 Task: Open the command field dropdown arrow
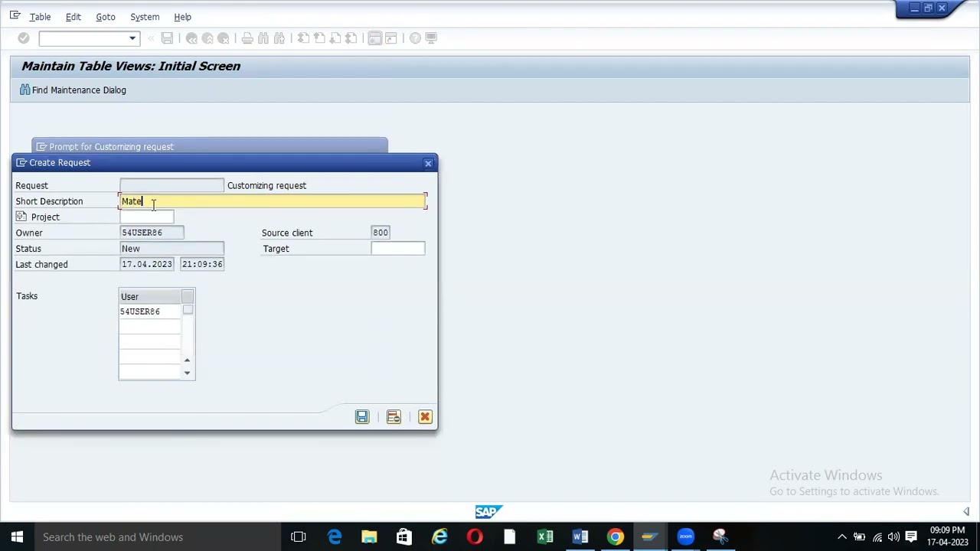coord(132,38)
